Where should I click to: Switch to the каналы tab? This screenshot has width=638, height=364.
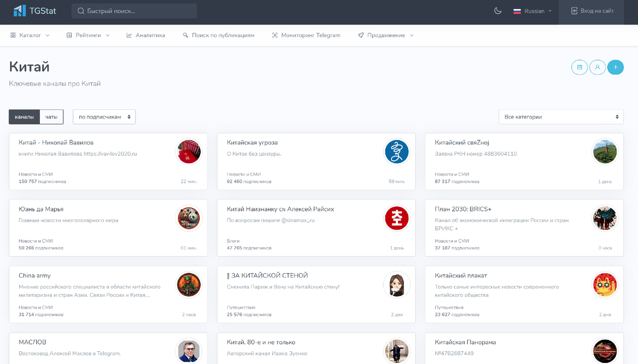point(24,117)
